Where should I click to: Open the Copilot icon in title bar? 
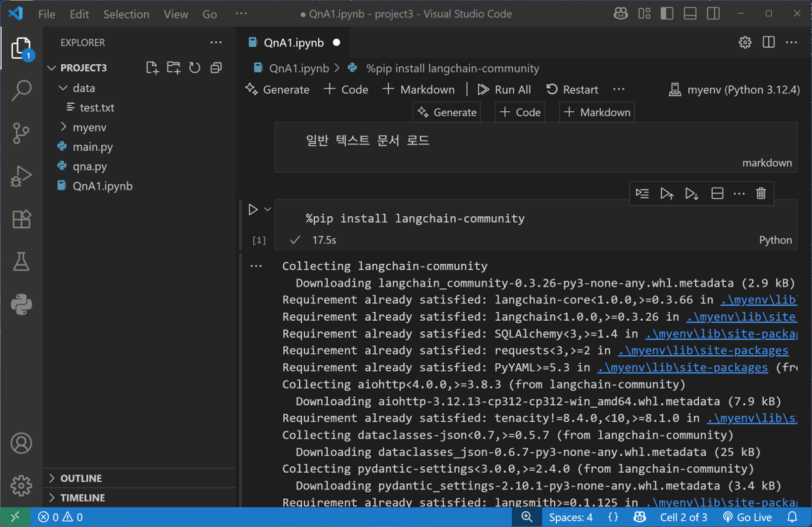click(x=620, y=14)
